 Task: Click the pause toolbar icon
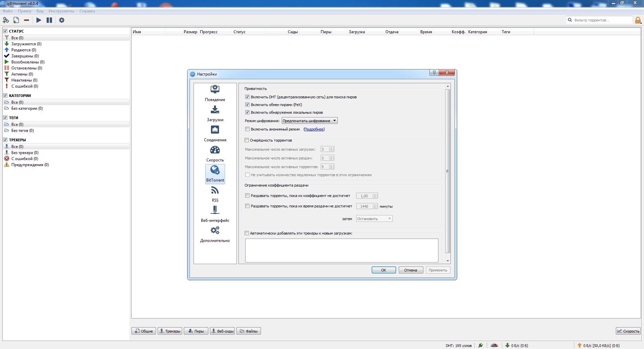pos(49,20)
